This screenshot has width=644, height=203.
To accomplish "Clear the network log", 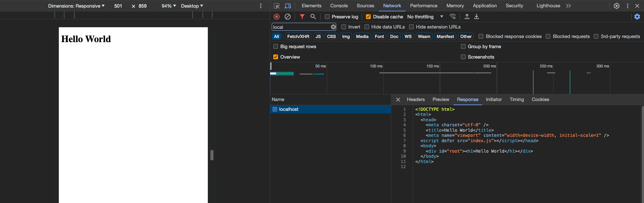I will point(288,16).
